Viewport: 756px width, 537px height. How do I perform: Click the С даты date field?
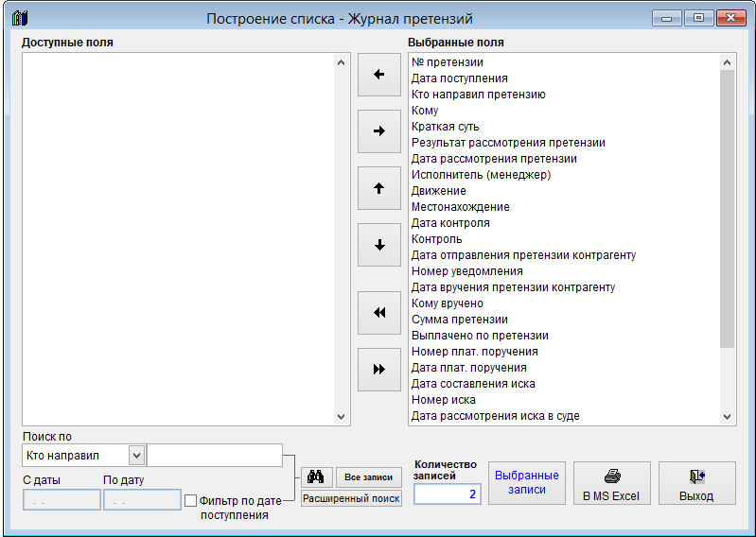point(62,500)
